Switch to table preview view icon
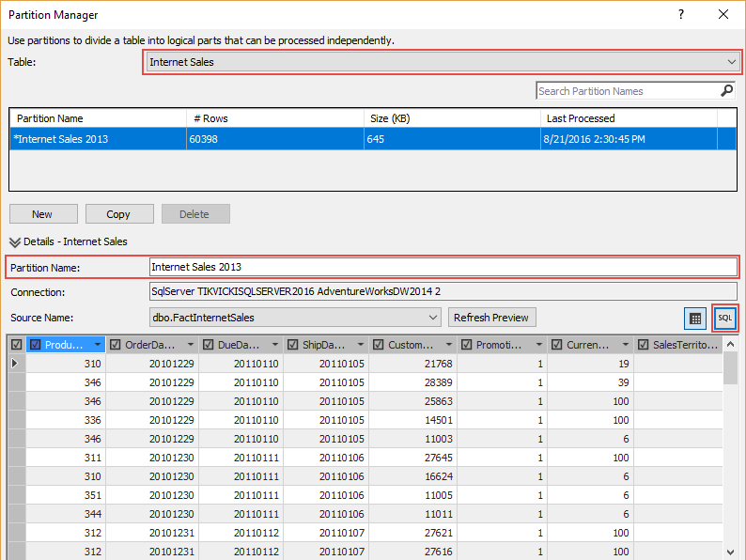746x560 pixels. point(695,318)
